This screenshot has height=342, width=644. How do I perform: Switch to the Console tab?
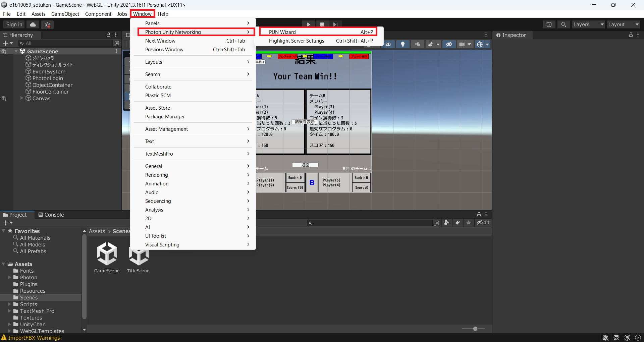[x=51, y=215]
